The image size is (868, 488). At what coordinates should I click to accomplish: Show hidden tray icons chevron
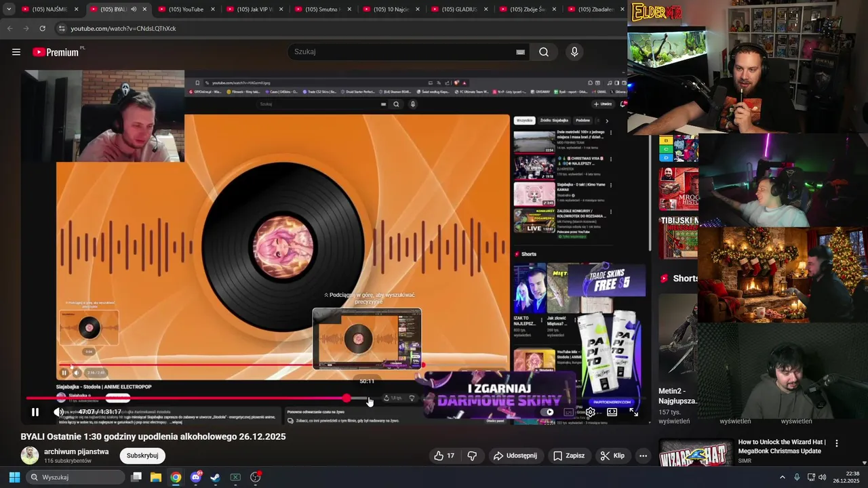click(782, 477)
